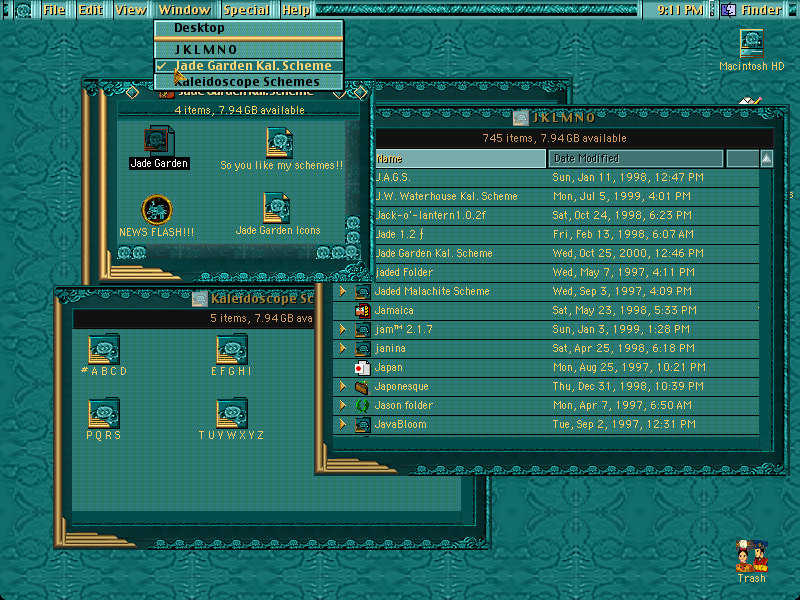
Task: Click the jam™ 2.1.7 folder icon
Action: pyautogui.click(x=362, y=330)
